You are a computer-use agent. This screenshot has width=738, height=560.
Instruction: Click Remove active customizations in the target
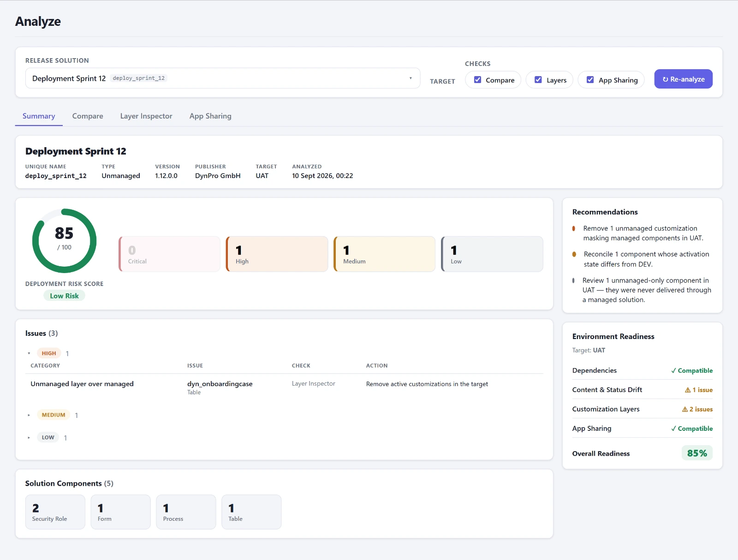click(427, 384)
